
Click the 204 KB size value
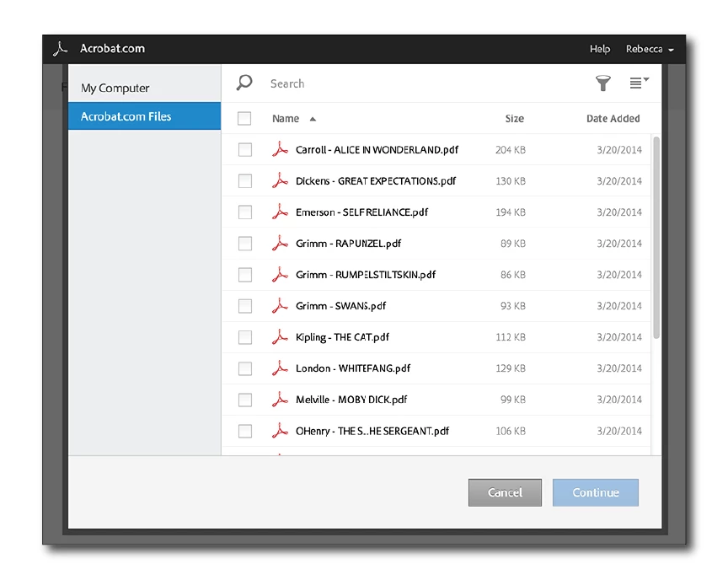pos(511,149)
